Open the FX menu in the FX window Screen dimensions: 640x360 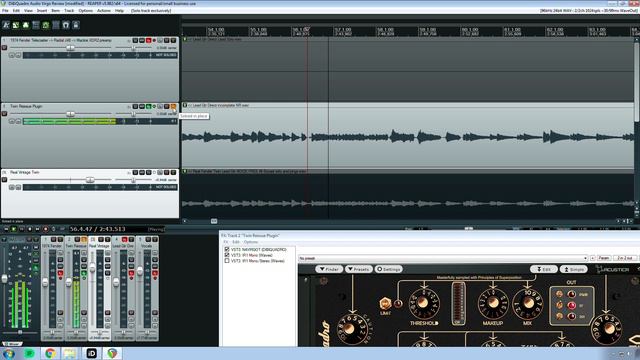tap(226, 242)
